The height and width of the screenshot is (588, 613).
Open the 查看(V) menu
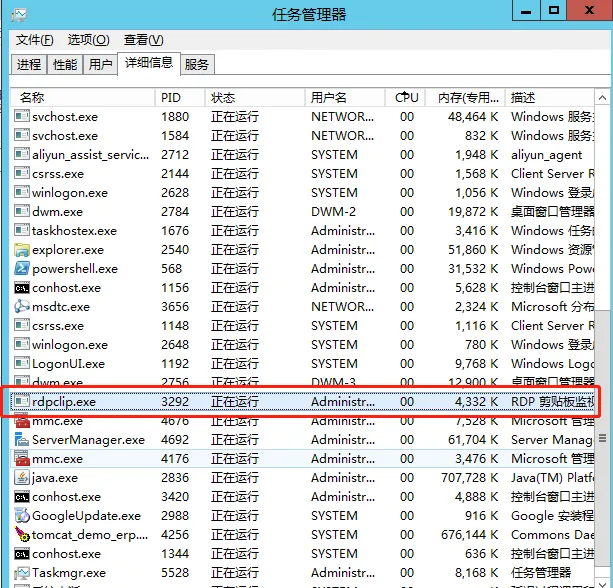(143, 40)
